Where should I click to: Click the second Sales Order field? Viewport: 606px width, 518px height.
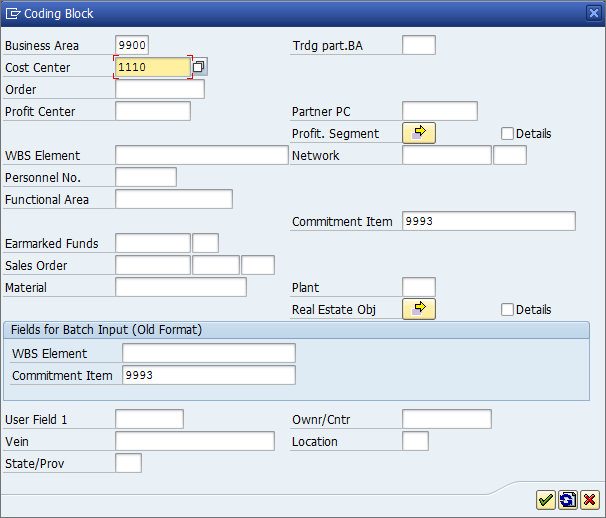216,266
